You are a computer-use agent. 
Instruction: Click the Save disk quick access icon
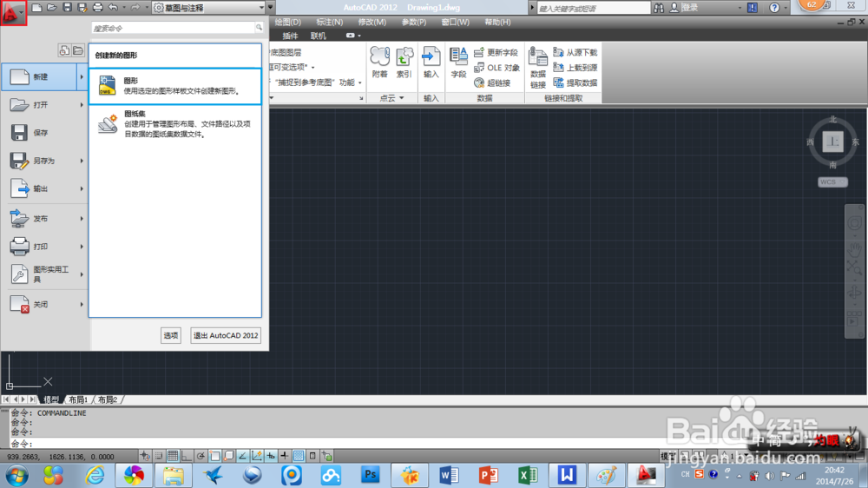tap(67, 8)
